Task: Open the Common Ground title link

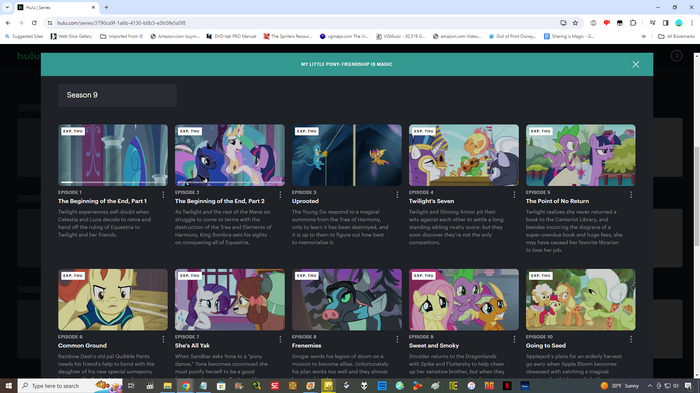Action: pyautogui.click(x=82, y=346)
